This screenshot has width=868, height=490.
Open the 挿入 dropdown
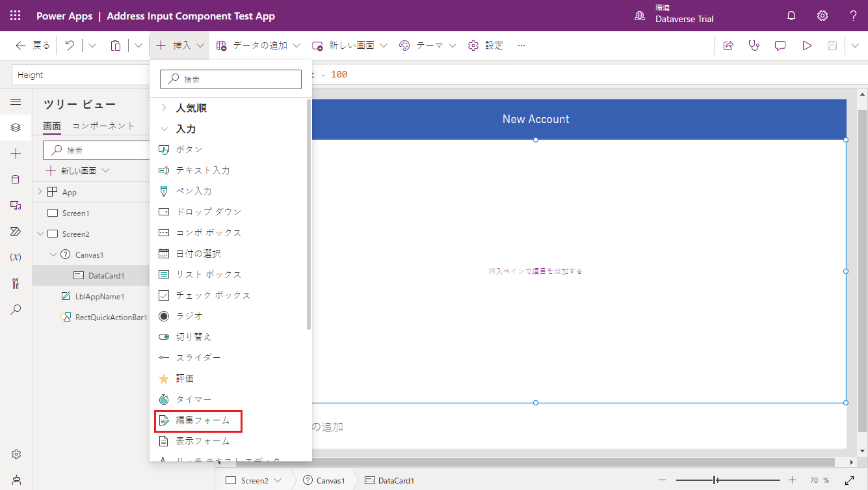click(x=180, y=46)
